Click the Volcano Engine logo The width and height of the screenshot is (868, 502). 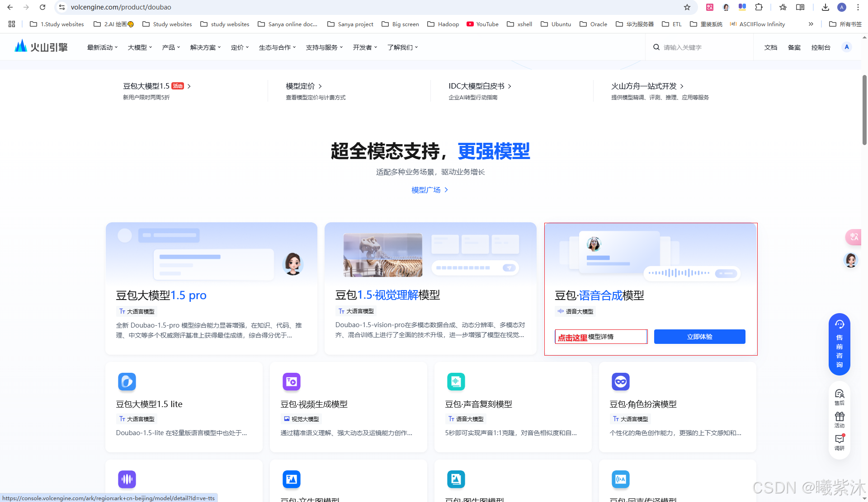41,47
